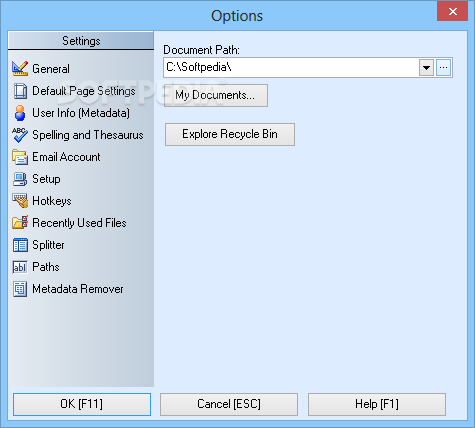Click the Metadata Remover document icon

(x=20, y=289)
